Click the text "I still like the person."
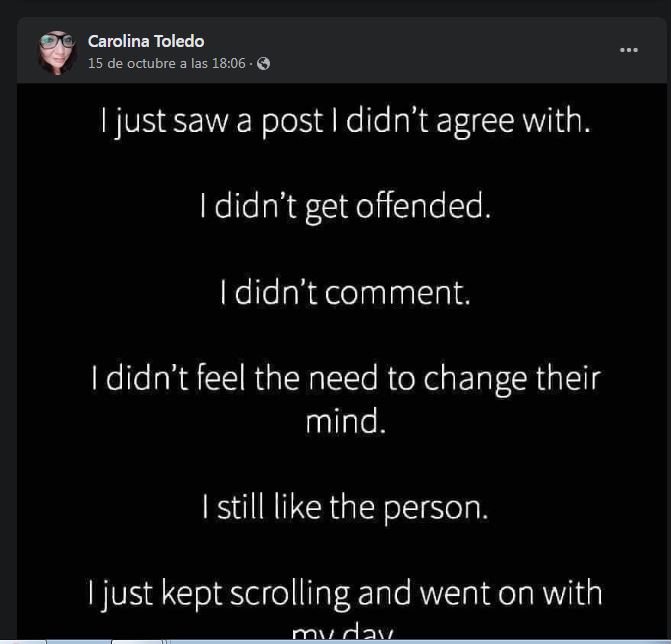Screen dimensions: 671x644 pos(345,507)
